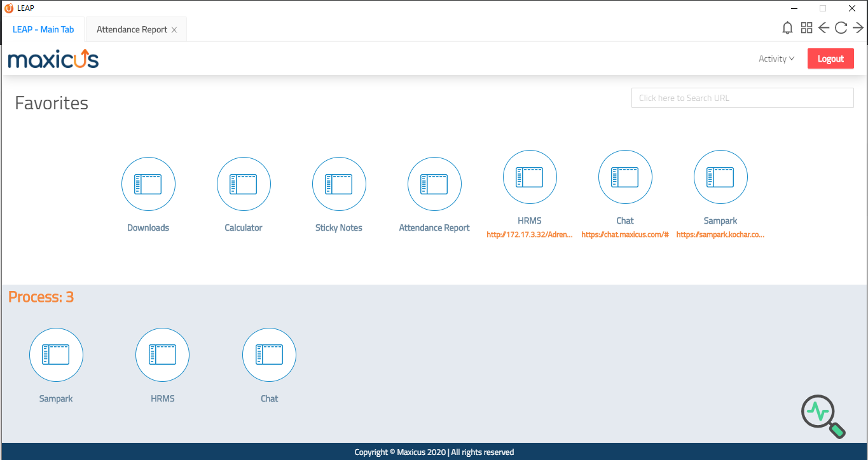Click the Sampark label under Process

[x=56, y=398]
